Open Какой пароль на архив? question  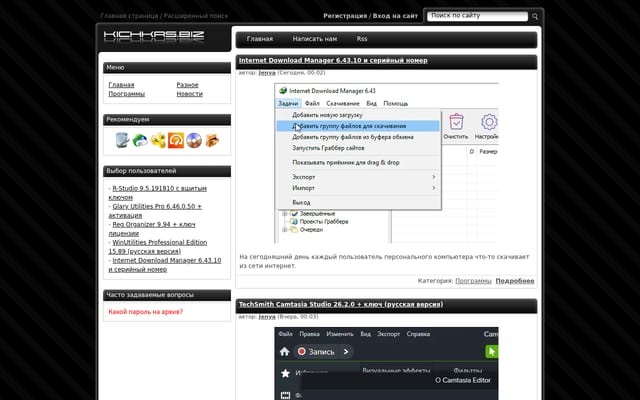point(146,312)
